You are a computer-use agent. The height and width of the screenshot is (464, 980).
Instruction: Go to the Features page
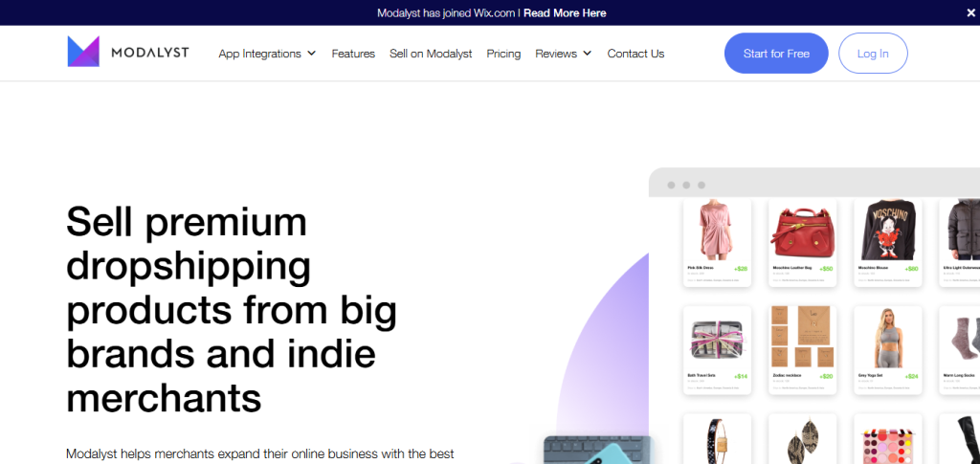pos(353,54)
